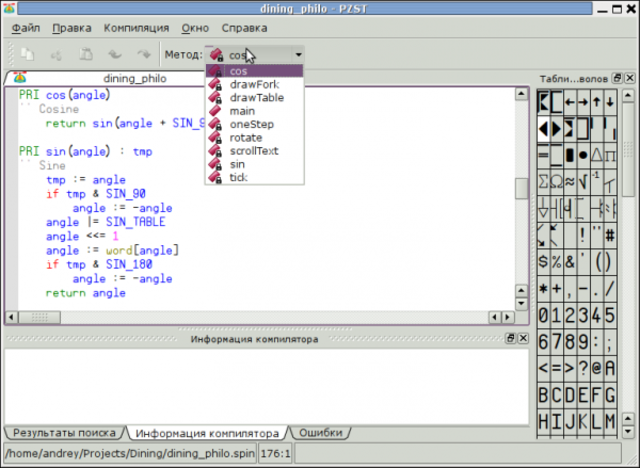Insert the filled right triangle symbol
The image size is (640, 468).
point(556,129)
